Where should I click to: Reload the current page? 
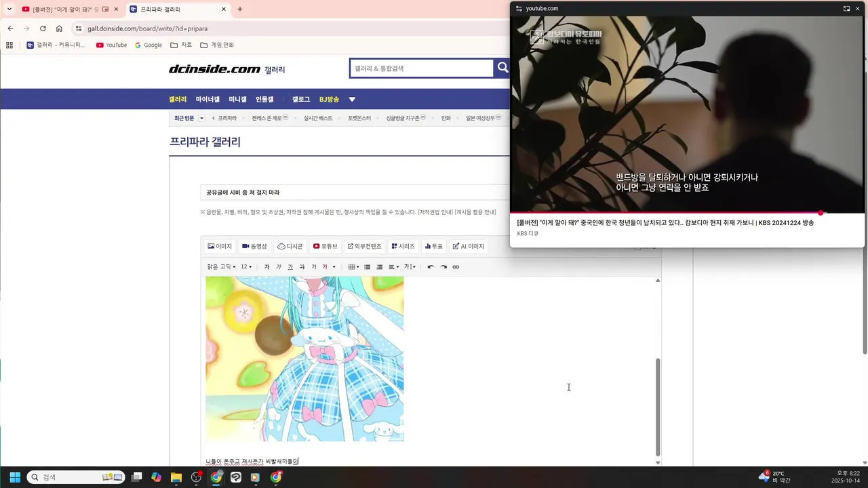click(x=43, y=28)
